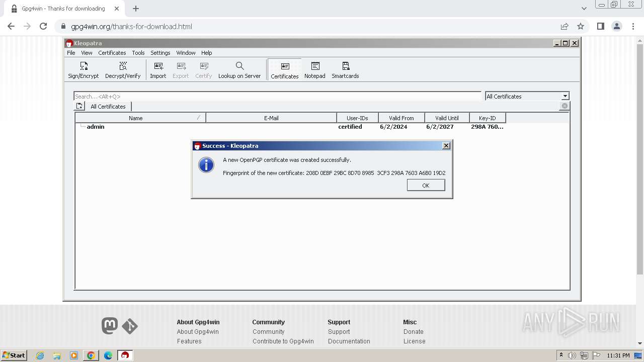This screenshot has height=362, width=644.
Task: Open the File menu
Action: (71, 52)
